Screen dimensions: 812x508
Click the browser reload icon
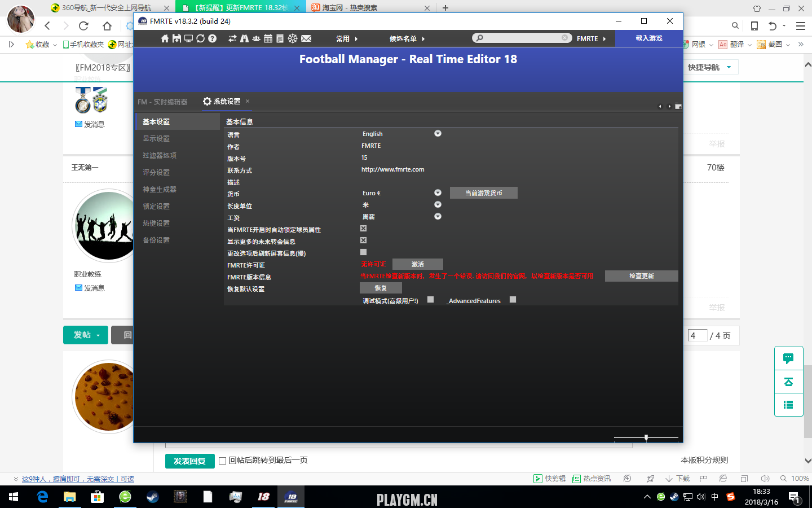pos(83,25)
